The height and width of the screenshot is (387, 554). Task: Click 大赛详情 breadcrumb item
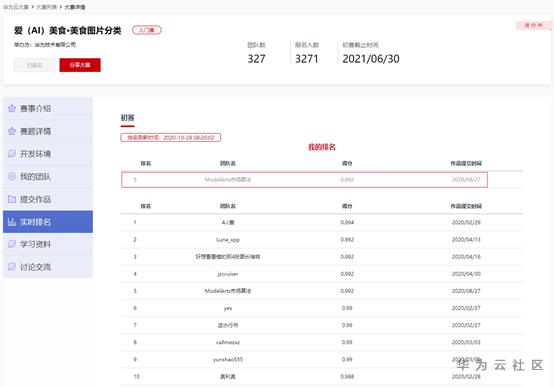click(75, 7)
